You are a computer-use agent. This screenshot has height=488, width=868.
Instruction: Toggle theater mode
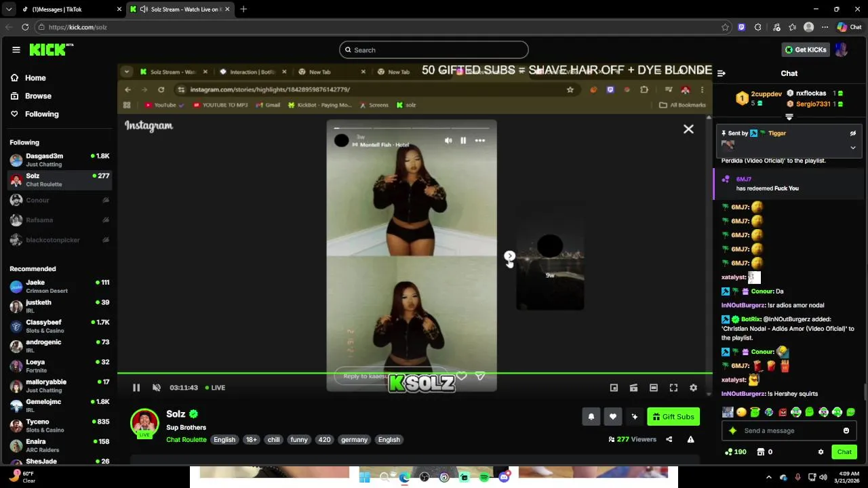[654, 388]
